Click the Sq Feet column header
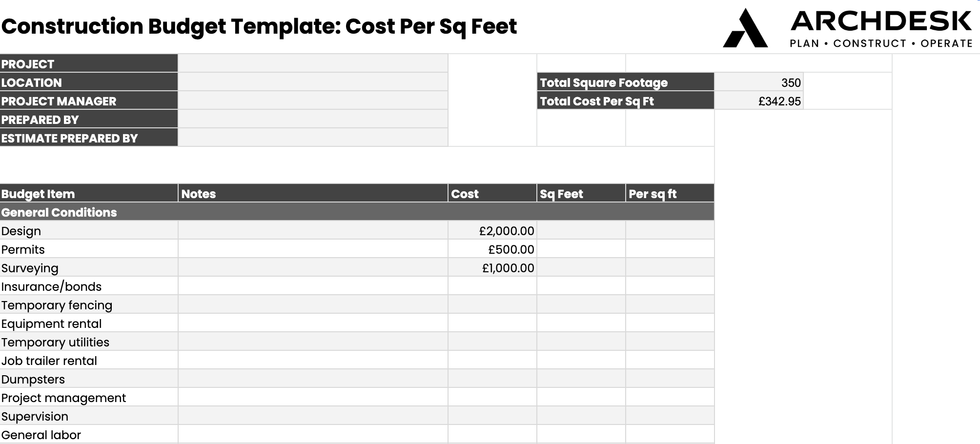This screenshot has height=444, width=980. point(581,194)
